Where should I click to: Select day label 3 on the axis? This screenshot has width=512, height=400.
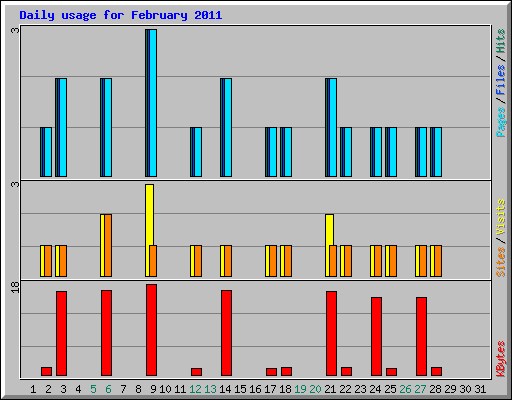point(63,389)
